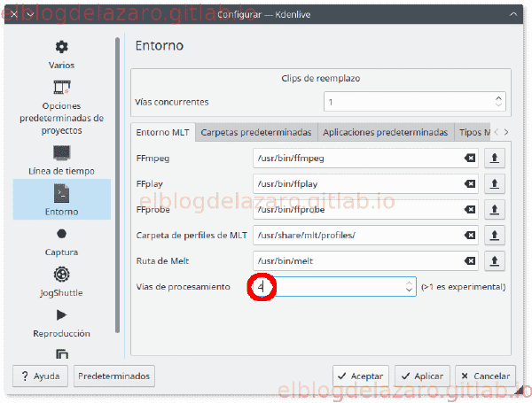Viewport: 532px width, 403px height.
Task: Open the title bar window menu arrow
Action: 30,14
